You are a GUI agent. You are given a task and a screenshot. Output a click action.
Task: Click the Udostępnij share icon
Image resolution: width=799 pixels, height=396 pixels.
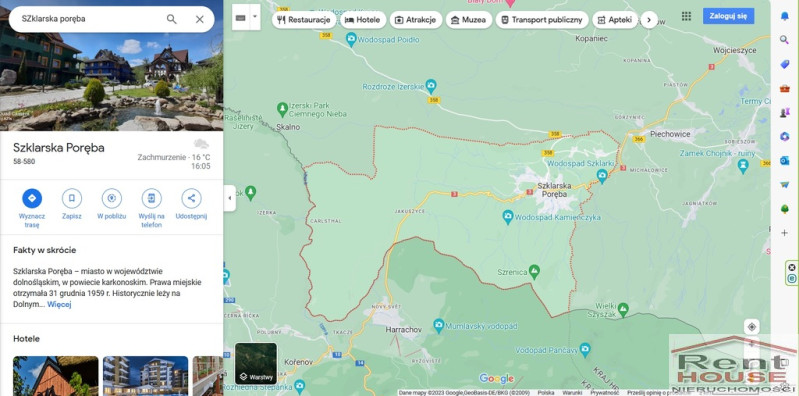point(191,198)
